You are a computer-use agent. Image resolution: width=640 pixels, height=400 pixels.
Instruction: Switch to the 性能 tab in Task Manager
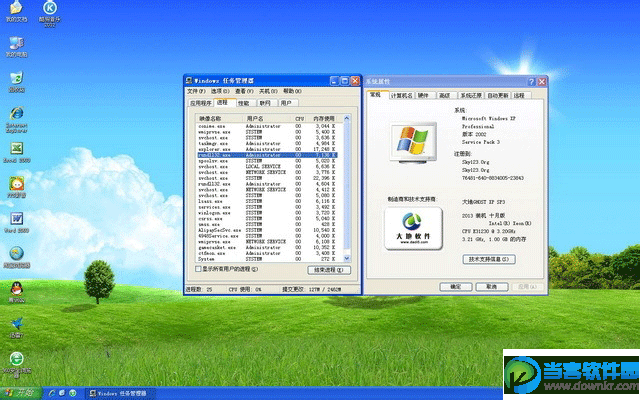pos(244,102)
